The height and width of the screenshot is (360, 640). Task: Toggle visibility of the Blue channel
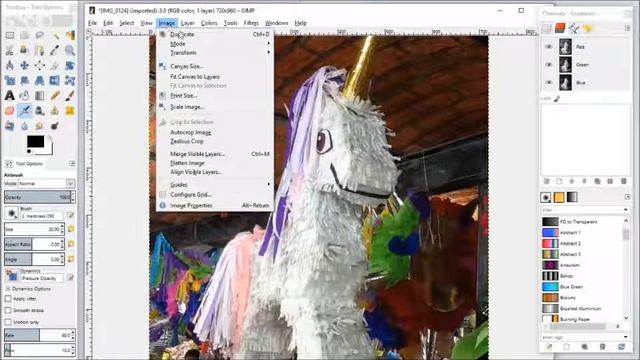(549, 82)
